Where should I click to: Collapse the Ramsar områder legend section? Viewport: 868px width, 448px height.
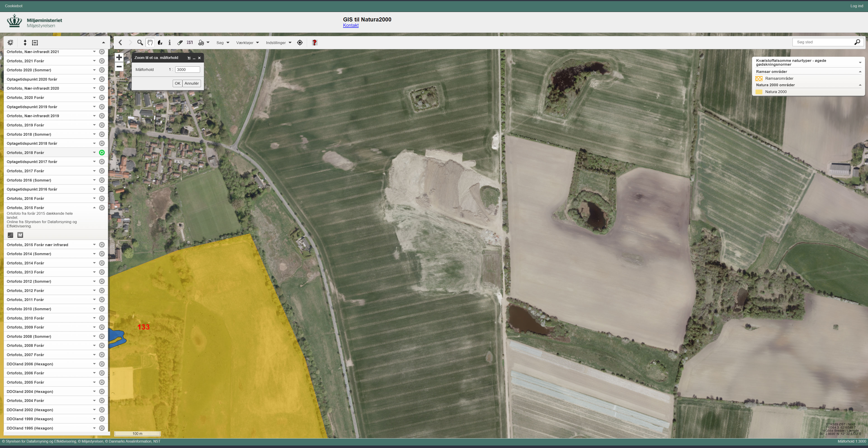pyautogui.click(x=860, y=72)
